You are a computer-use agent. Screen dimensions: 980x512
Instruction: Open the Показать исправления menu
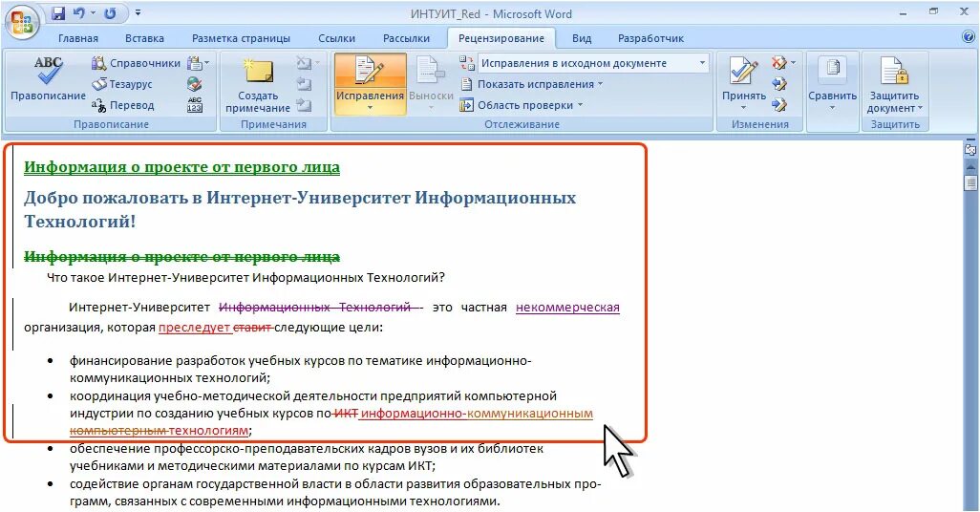(x=532, y=84)
